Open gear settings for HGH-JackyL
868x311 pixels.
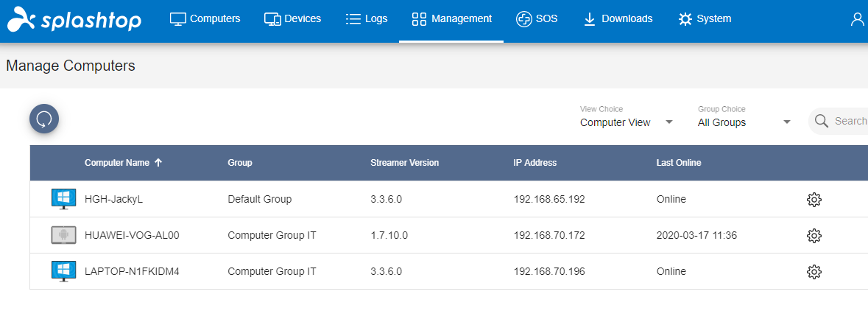pos(814,200)
